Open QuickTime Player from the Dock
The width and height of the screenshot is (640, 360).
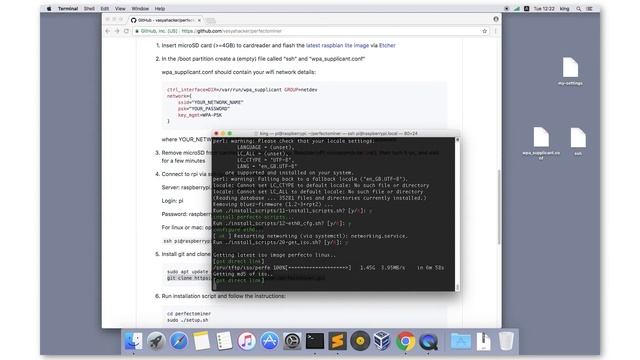click(428, 341)
